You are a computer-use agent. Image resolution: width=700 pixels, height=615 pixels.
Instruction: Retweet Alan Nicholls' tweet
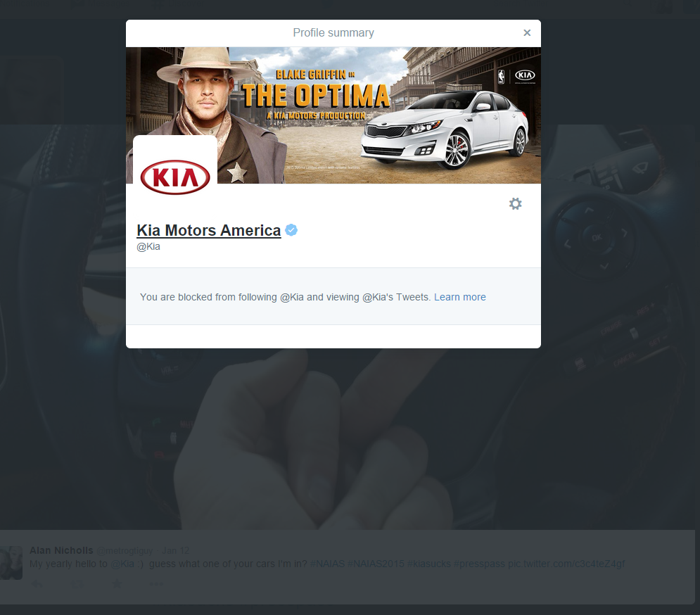tap(77, 584)
